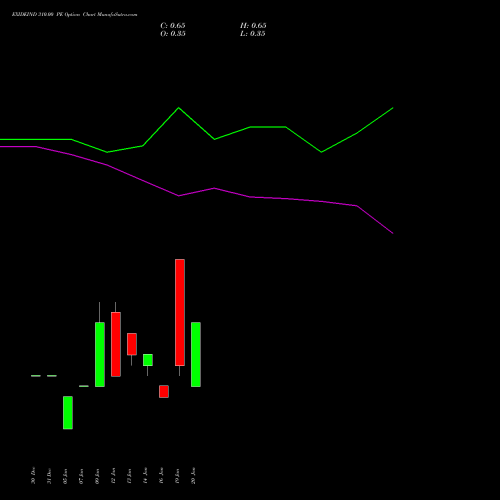Select the 14 Jan date label
The width and height of the screenshot is (500, 500).
click(x=145, y=475)
